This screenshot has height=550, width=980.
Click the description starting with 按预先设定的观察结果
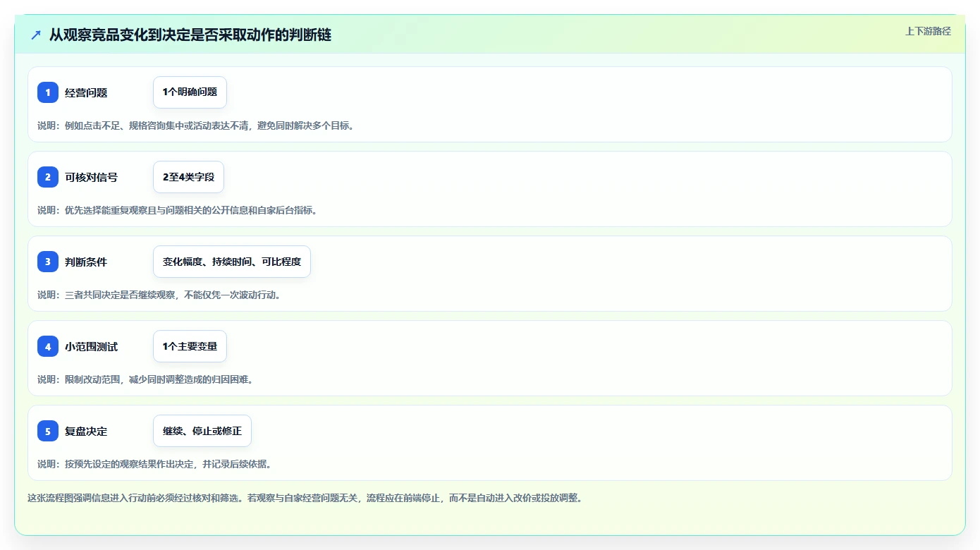coord(154,464)
